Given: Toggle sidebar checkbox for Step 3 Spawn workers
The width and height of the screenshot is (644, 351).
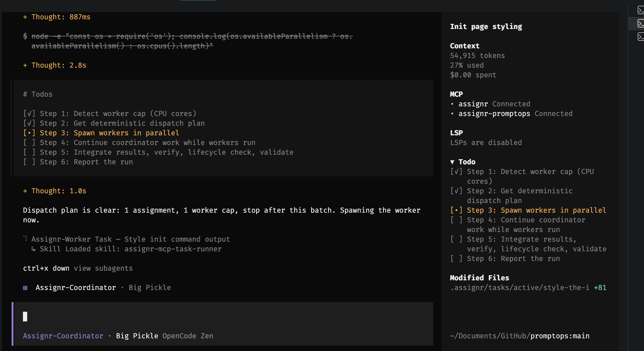Looking at the screenshot, I should click(x=456, y=210).
